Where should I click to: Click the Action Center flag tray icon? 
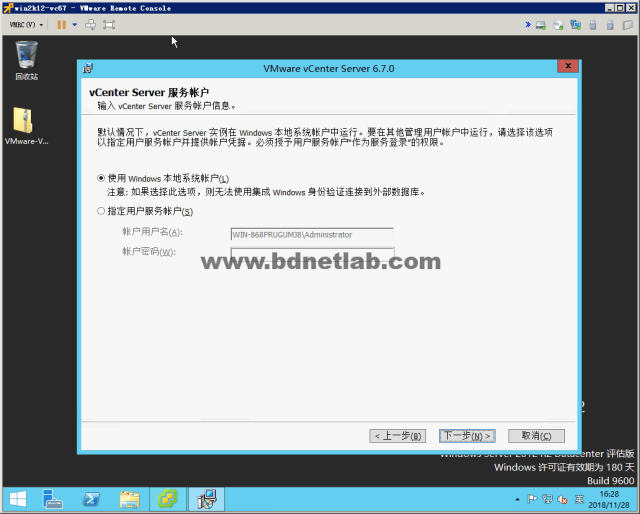click(532, 499)
